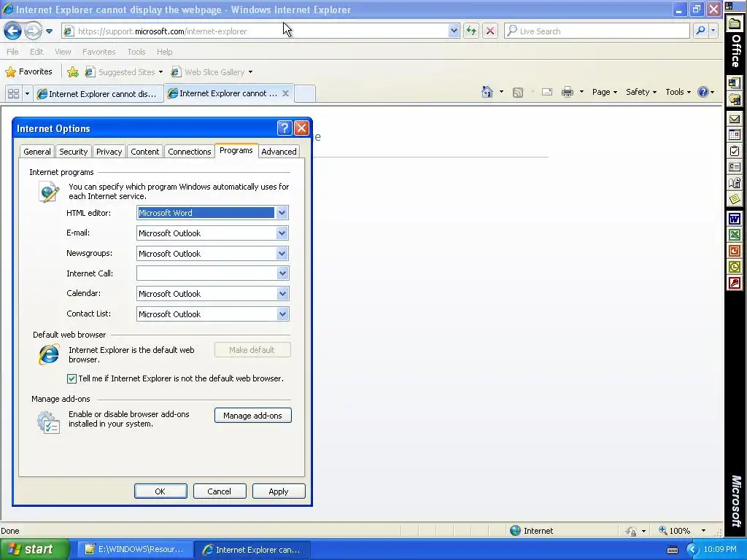Click the Read Mail icon in command bar
This screenshot has width=747, height=560.
547,92
